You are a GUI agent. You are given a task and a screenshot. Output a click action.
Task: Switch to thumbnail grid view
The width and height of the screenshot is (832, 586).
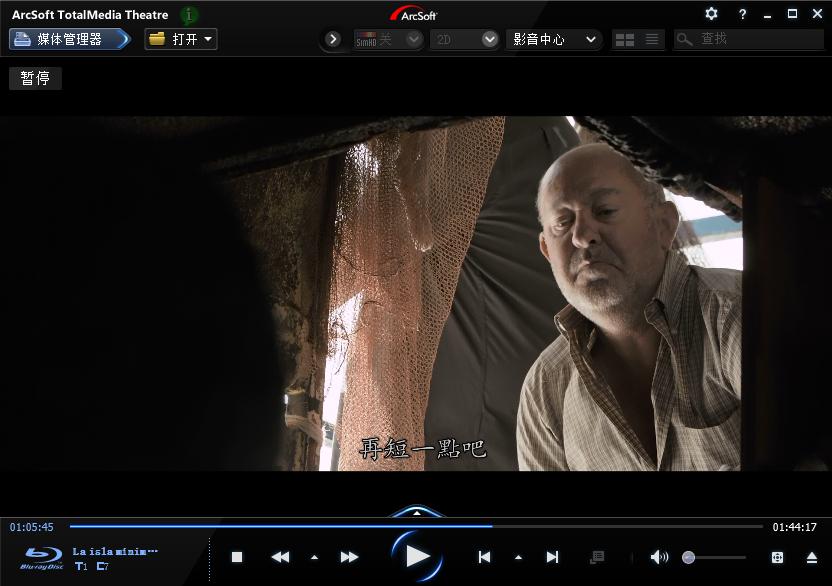point(625,39)
